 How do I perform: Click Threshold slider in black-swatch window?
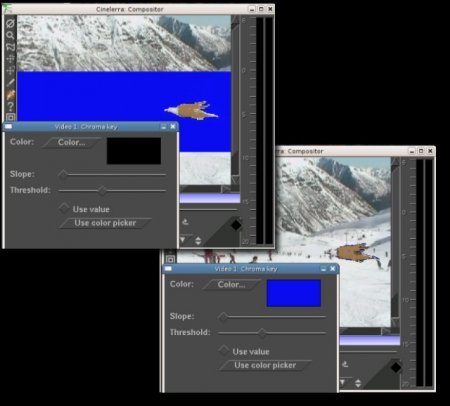pos(112,190)
